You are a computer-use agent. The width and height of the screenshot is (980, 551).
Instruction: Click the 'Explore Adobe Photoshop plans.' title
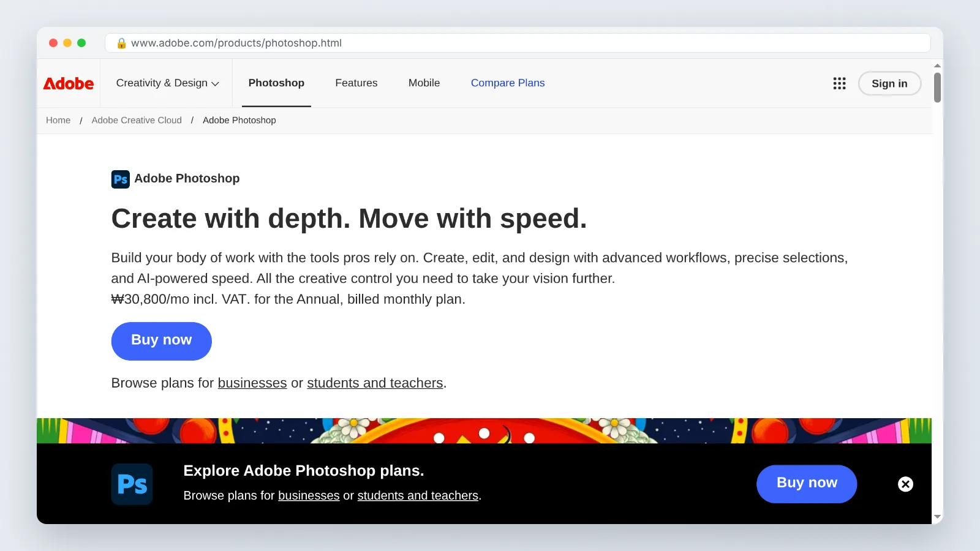(x=304, y=471)
